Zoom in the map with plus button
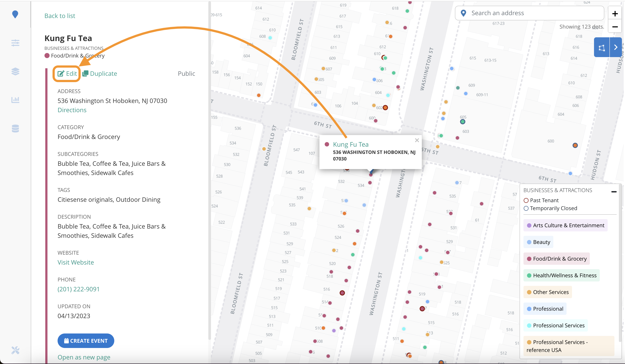The height and width of the screenshot is (364, 625). [615, 14]
